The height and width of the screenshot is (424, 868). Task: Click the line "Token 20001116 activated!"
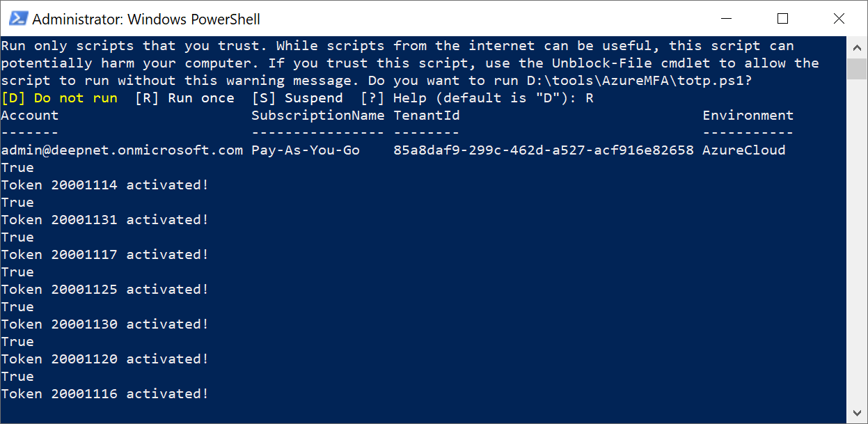(104, 394)
